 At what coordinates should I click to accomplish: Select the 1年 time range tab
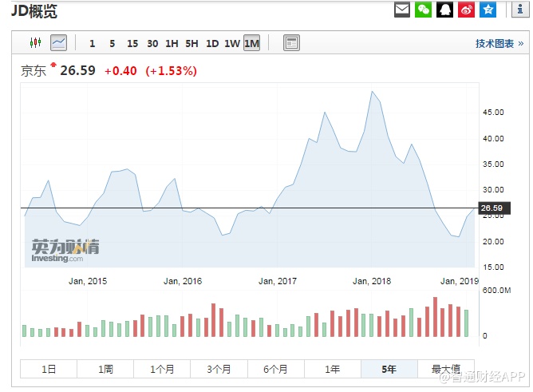pos(333,369)
